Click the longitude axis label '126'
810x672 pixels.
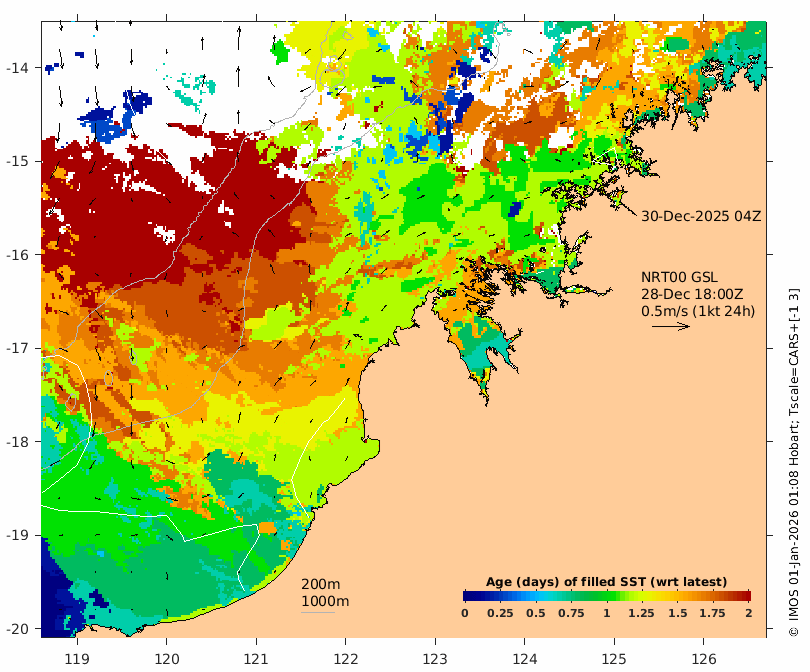704,659
